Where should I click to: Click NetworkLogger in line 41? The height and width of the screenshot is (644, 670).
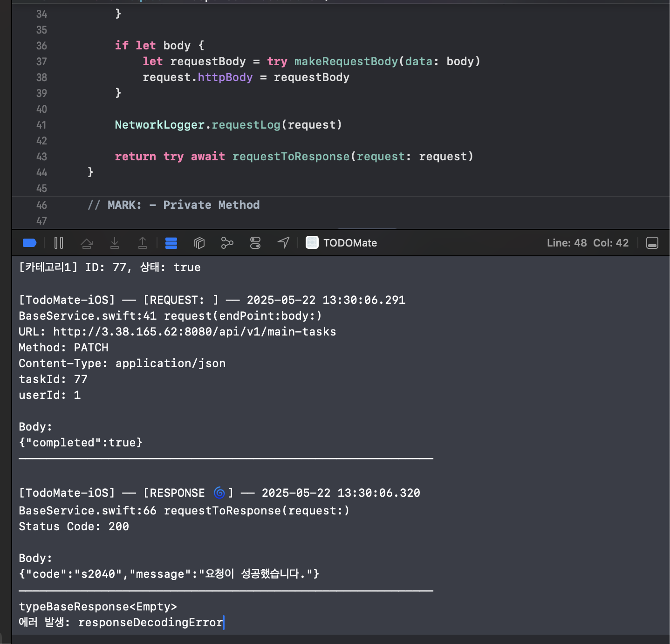(x=160, y=125)
